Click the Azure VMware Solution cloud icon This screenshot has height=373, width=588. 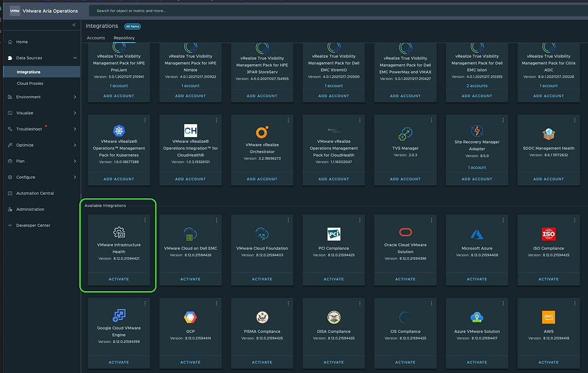coord(477,318)
